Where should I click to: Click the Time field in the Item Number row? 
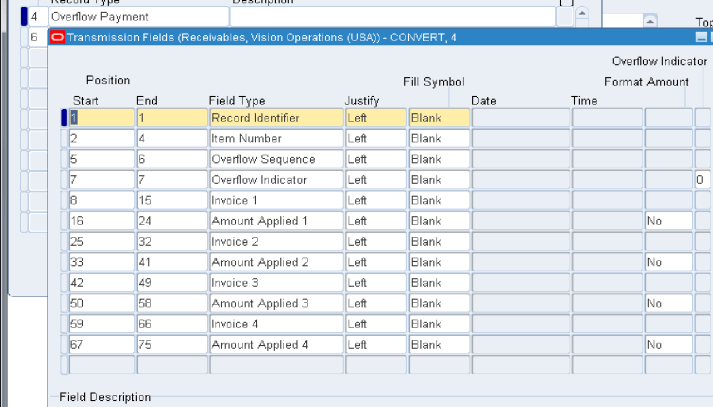606,139
